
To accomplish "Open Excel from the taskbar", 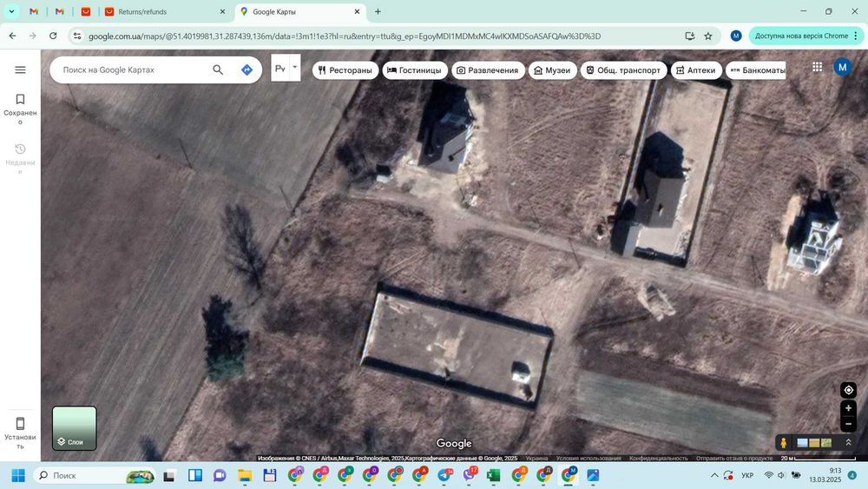I will [x=493, y=475].
